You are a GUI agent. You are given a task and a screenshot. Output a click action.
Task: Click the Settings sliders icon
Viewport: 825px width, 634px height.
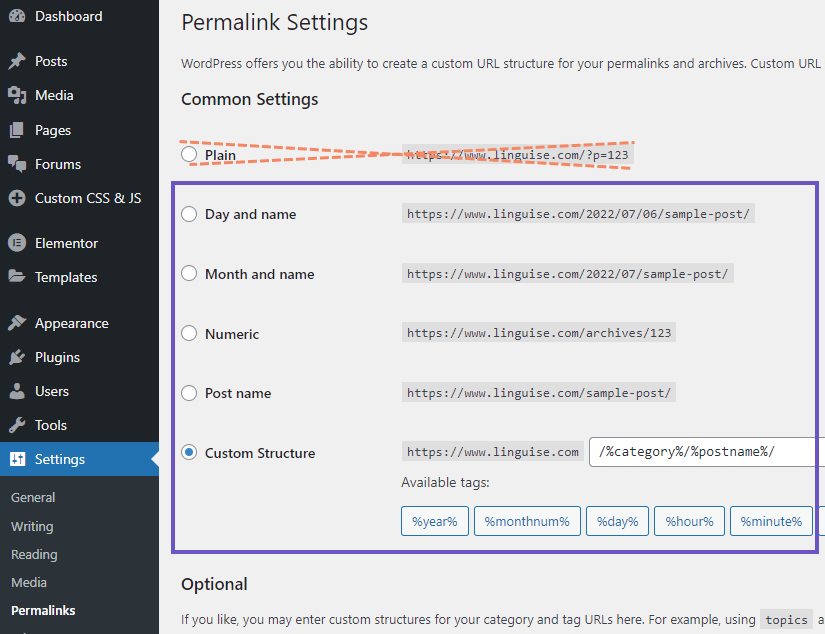click(17, 459)
